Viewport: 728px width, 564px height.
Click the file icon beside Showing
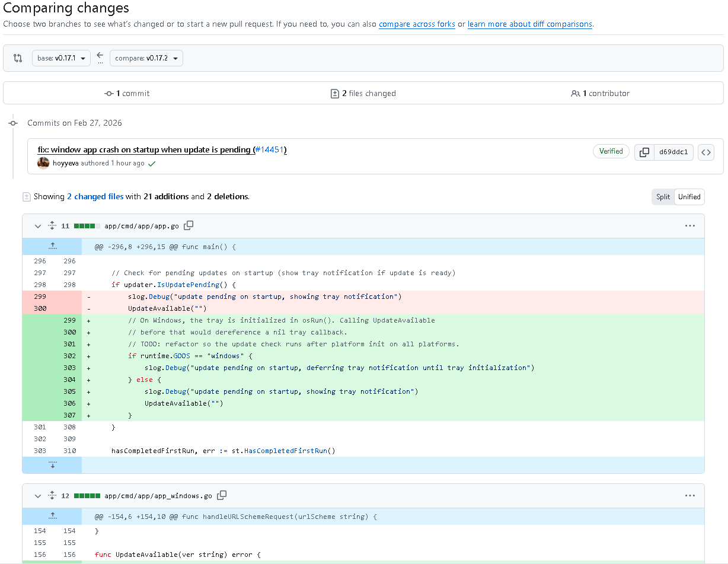click(x=26, y=196)
